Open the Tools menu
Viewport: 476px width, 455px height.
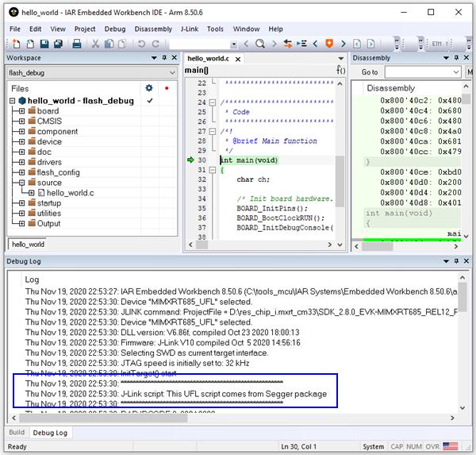point(215,29)
